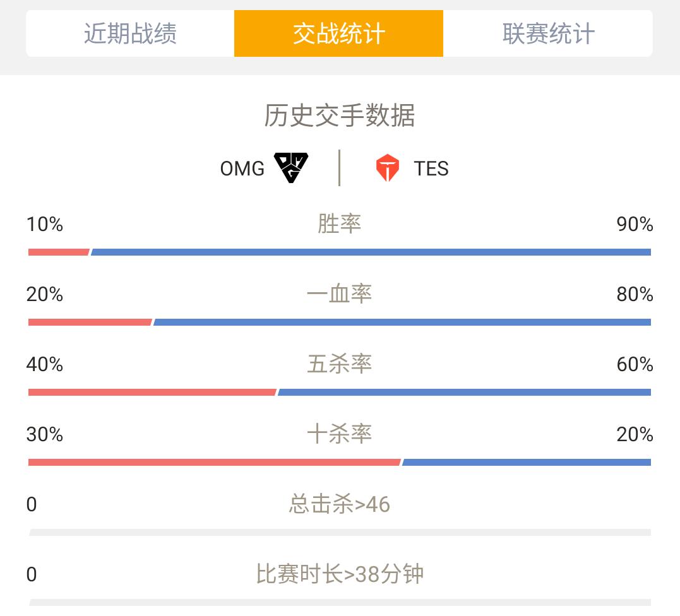The height and width of the screenshot is (616, 680).
Task: Click the red 胜率 bar segment
Action: 59,252
